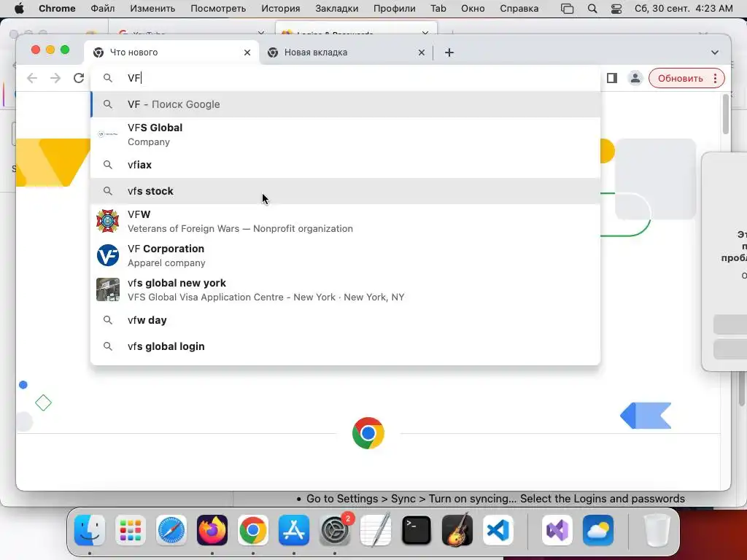The height and width of the screenshot is (560, 747).
Task: Choose the VF Corporation apparel suggestion
Action: 345,255
